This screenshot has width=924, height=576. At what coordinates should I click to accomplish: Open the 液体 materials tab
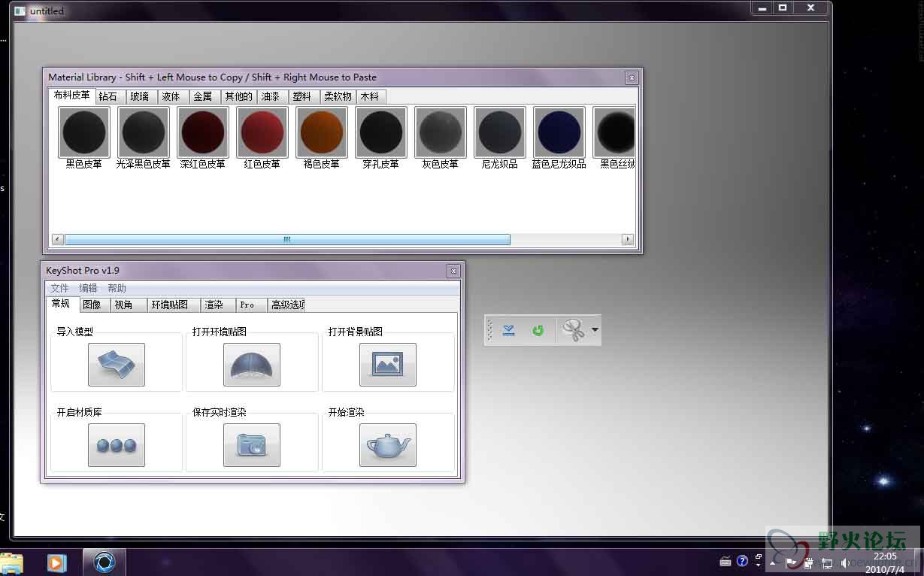pos(171,96)
